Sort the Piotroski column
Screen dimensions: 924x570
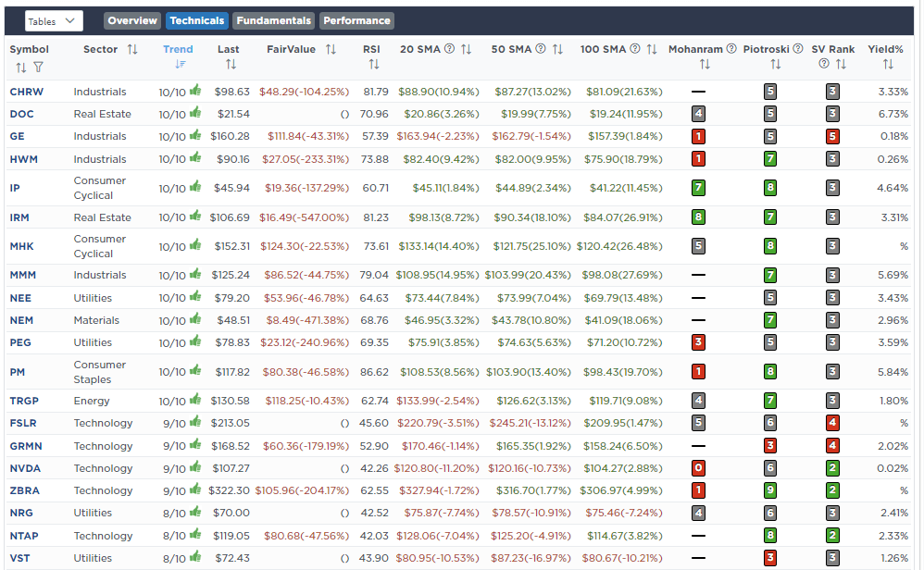776,64
